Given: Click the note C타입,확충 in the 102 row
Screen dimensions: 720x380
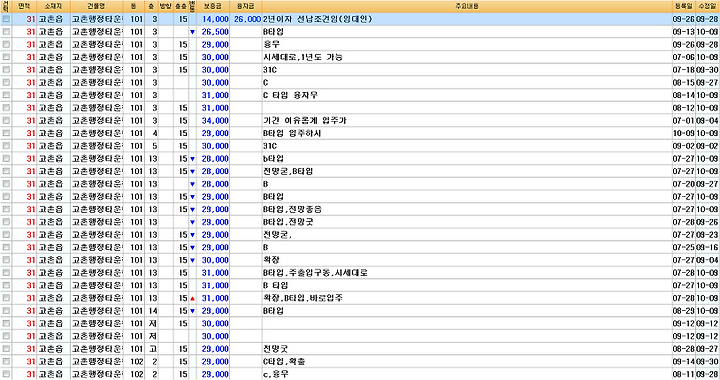Looking at the screenshot, I should click(284, 362).
